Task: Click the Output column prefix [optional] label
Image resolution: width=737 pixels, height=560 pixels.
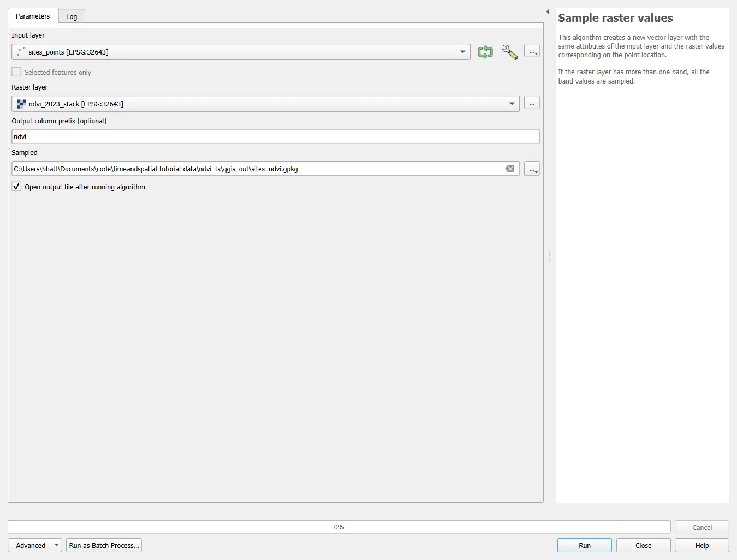Action: coord(59,121)
